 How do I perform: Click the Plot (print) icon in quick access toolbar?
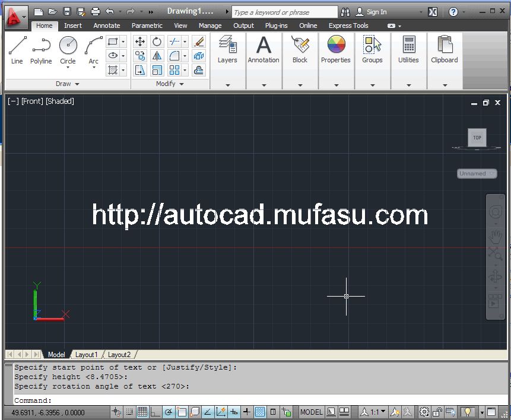click(96, 12)
